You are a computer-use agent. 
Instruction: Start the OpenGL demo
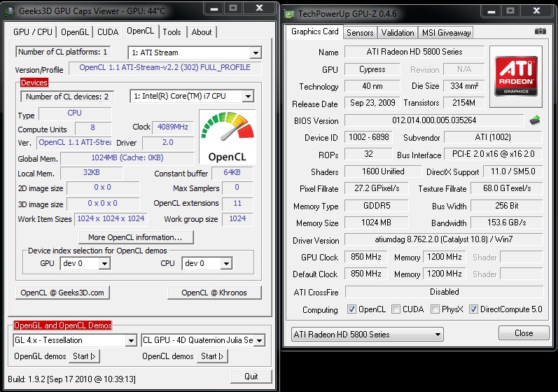pos(84,356)
